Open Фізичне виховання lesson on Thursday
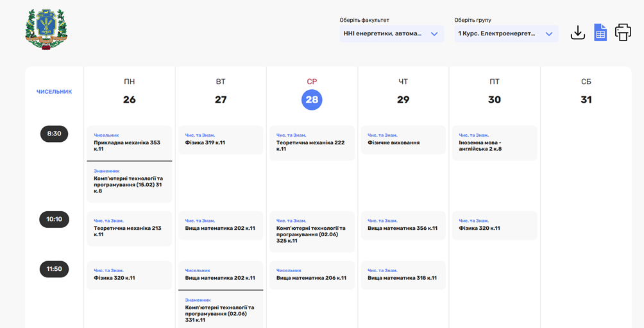The width and height of the screenshot is (644, 328). 403,140
